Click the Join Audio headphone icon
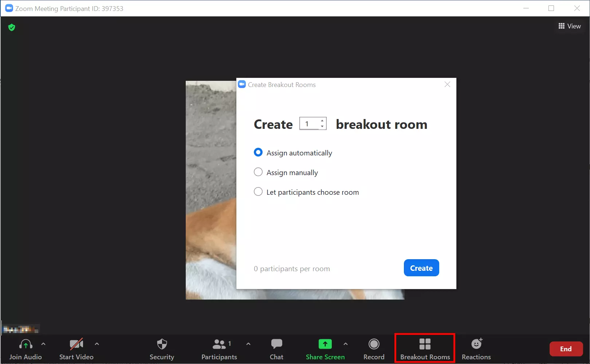This screenshot has width=590, height=364. click(x=25, y=344)
